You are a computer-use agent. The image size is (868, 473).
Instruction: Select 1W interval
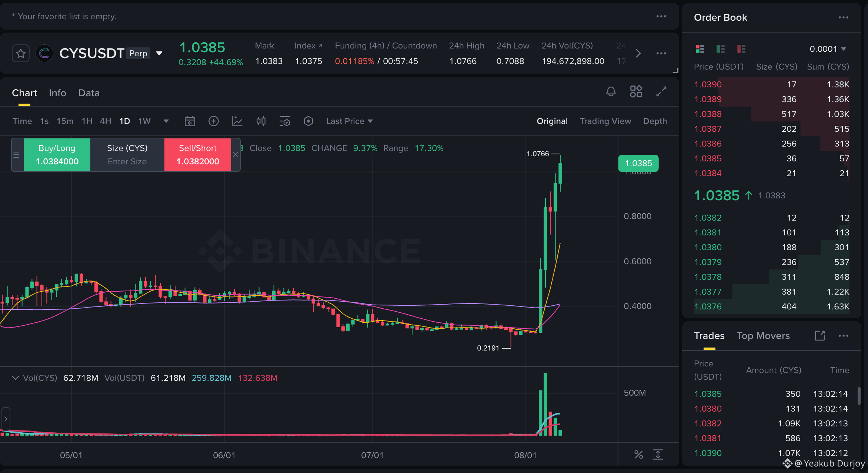pos(144,121)
